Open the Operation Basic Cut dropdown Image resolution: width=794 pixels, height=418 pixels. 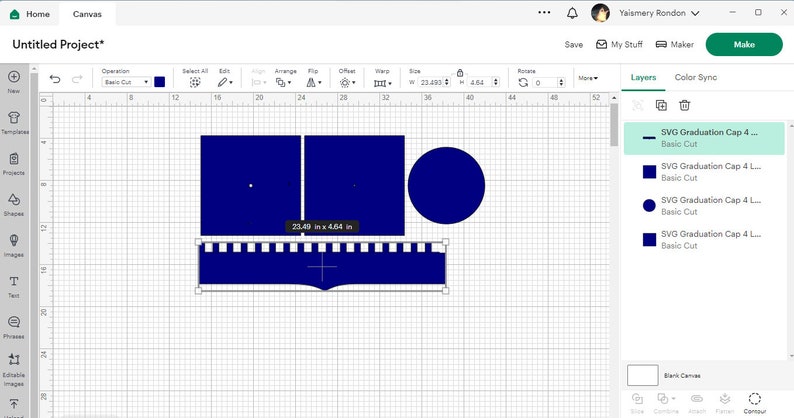click(126, 82)
